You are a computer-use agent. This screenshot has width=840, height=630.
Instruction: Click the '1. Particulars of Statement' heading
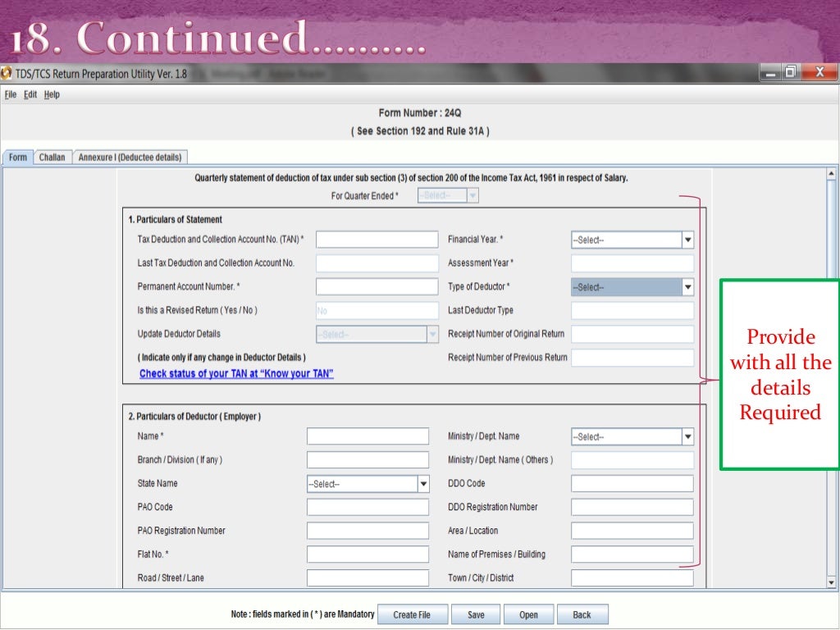click(x=175, y=220)
